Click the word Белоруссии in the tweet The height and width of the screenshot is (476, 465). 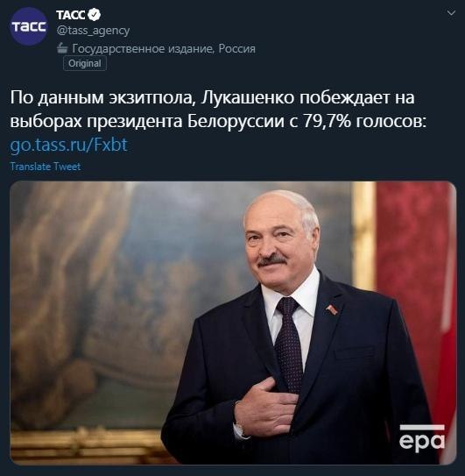coord(236,122)
